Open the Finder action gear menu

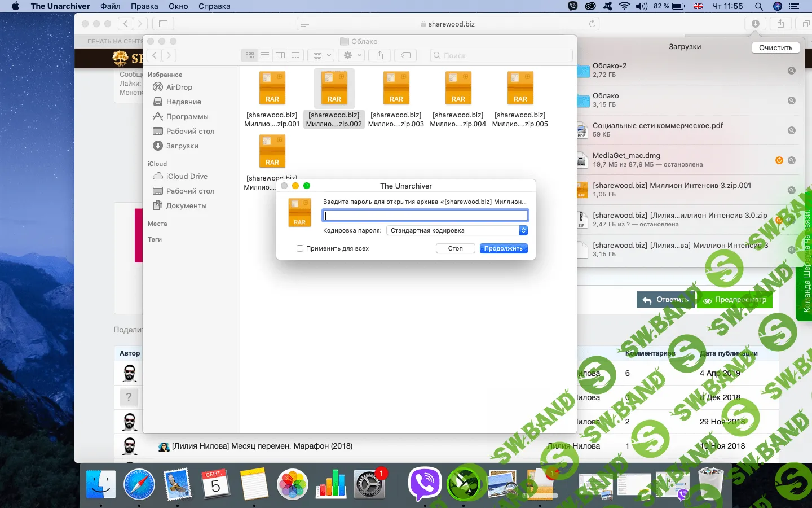pyautogui.click(x=352, y=55)
